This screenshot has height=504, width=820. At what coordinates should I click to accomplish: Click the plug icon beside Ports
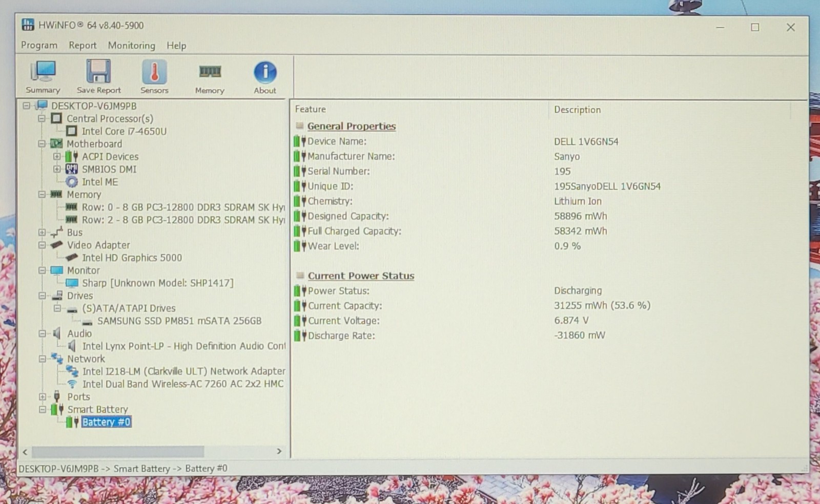[57, 396]
